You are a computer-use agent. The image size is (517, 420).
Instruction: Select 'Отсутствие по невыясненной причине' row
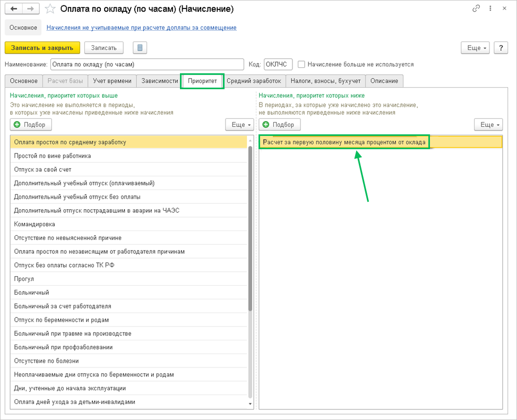(129, 238)
